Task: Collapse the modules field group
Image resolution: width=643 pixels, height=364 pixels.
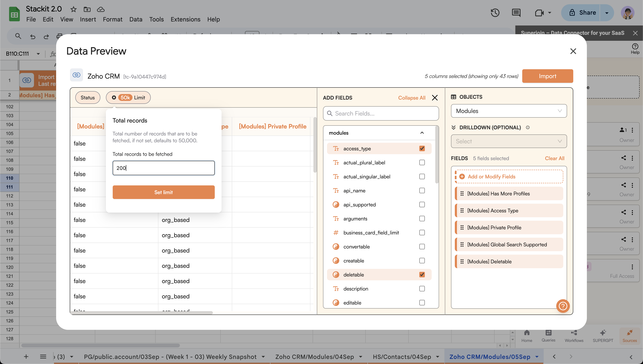Action: tap(422, 133)
